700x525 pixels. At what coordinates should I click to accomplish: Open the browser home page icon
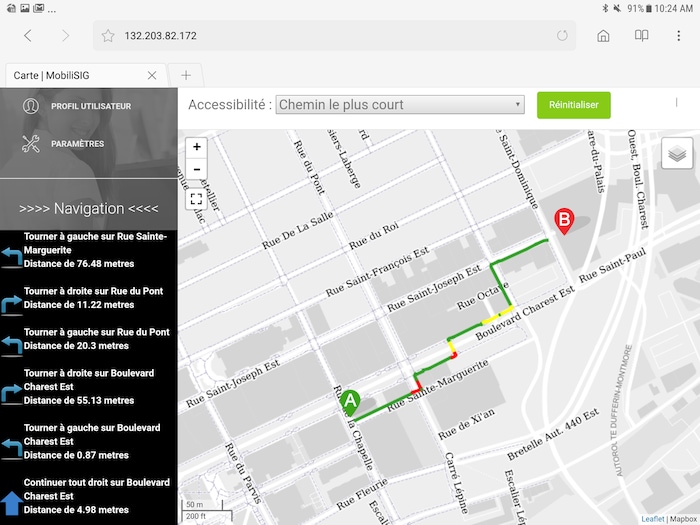click(603, 36)
